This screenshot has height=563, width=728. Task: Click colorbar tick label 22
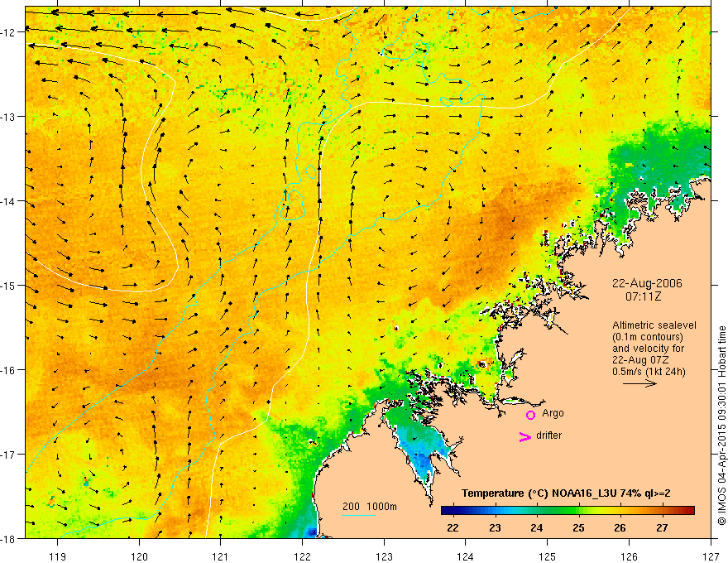pos(453,527)
